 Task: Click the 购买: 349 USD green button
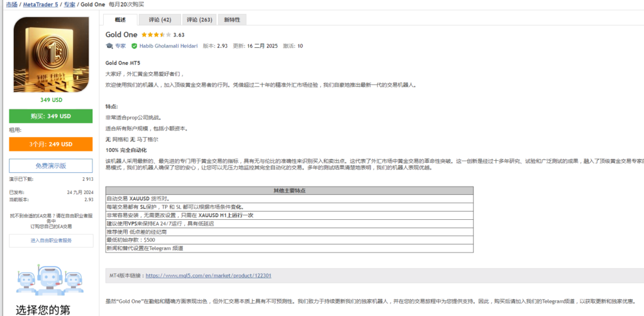click(51, 116)
